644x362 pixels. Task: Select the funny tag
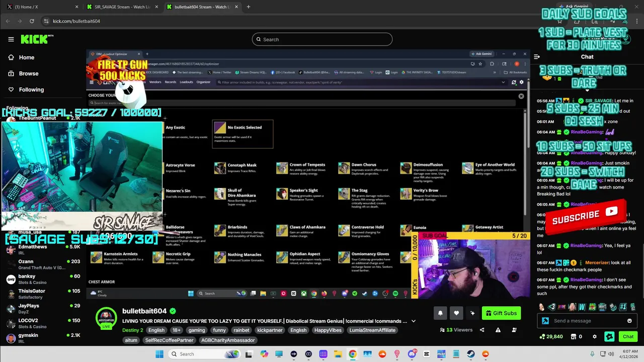click(219, 330)
